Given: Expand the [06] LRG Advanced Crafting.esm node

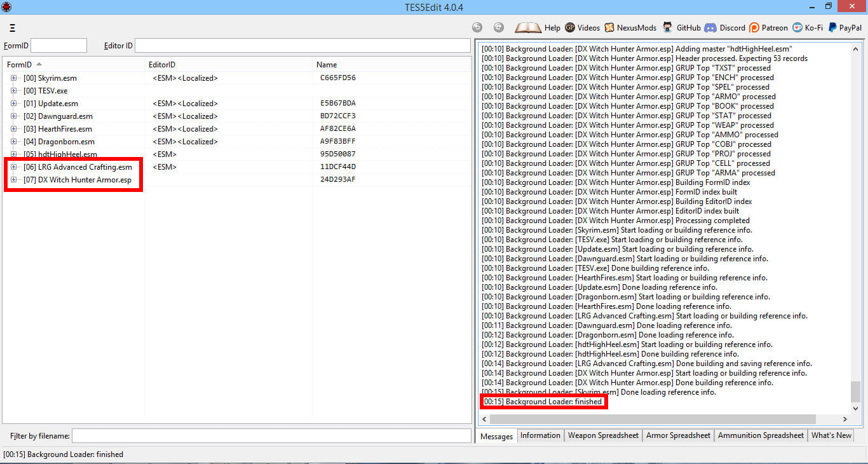Looking at the screenshot, I should 14,167.
